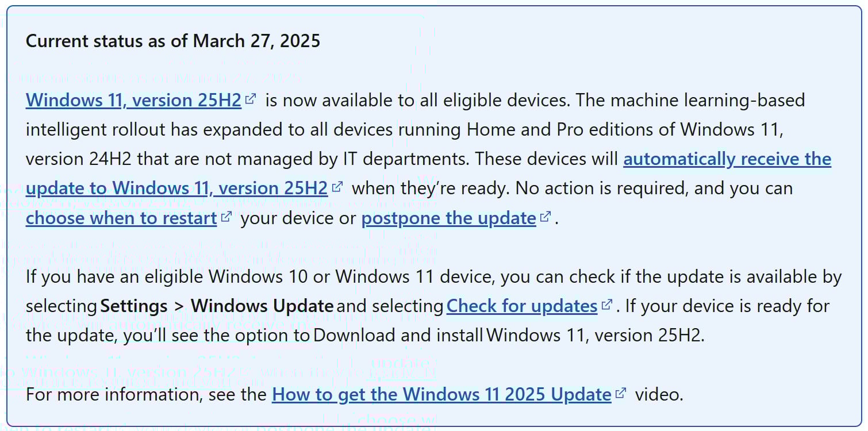Click external-link icon beside "choose when to restart"
868x431 pixels.
tap(226, 217)
